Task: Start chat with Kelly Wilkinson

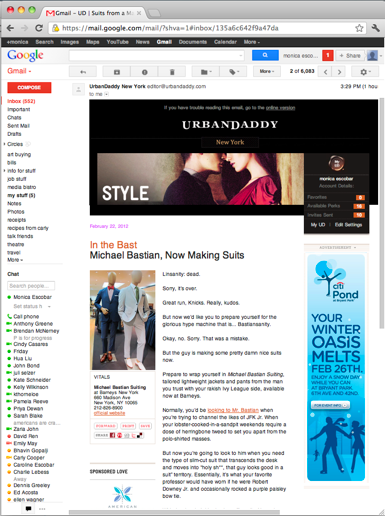Action: coord(31,387)
